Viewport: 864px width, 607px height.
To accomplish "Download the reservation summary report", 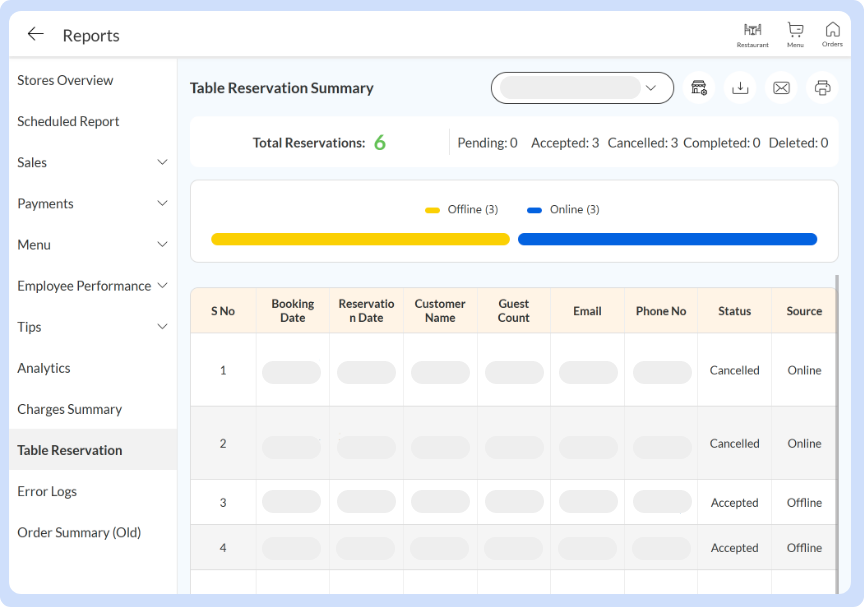I will click(740, 88).
